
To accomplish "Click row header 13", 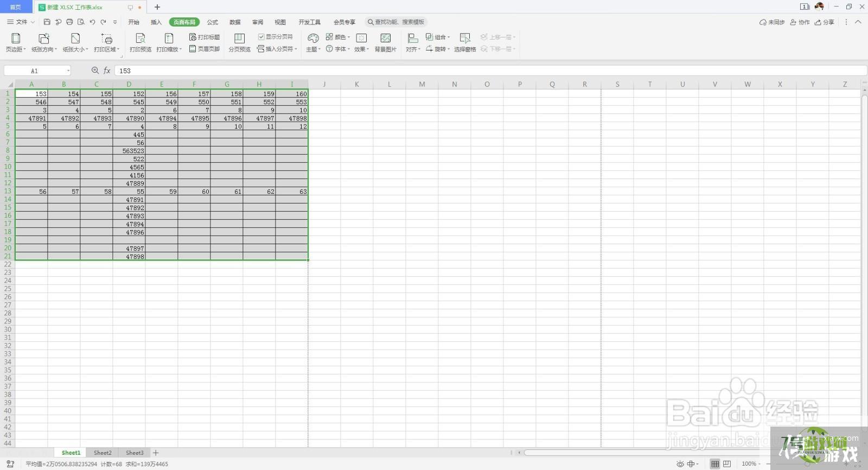I will [x=8, y=191].
